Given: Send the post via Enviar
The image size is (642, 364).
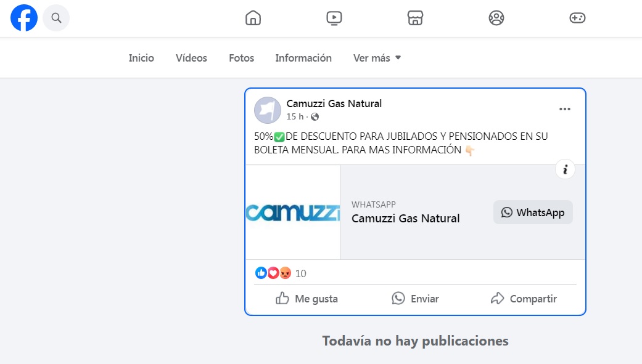Looking at the screenshot, I should [x=415, y=299].
